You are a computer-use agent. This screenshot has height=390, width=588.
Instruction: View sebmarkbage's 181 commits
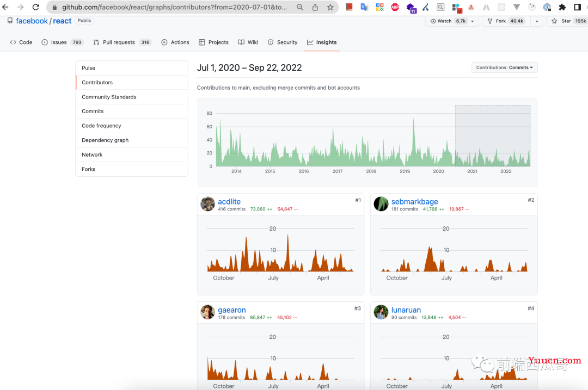tap(405, 209)
